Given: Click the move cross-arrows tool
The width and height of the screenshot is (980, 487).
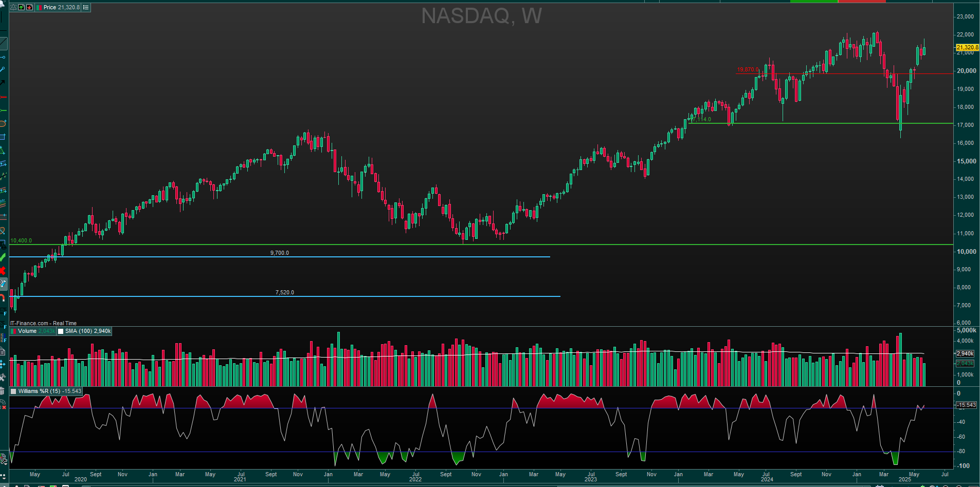Looking at the screenshot, I should click(x=3, y=364).
